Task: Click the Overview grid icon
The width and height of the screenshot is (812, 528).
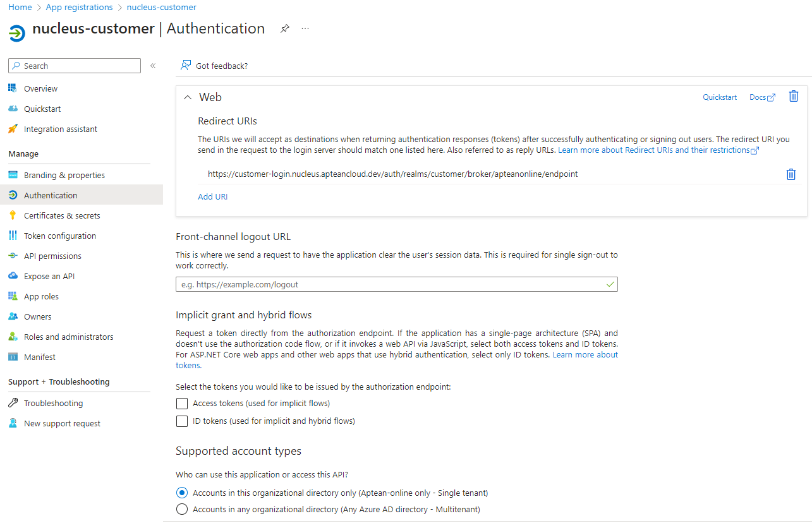Action: point(13,88)
